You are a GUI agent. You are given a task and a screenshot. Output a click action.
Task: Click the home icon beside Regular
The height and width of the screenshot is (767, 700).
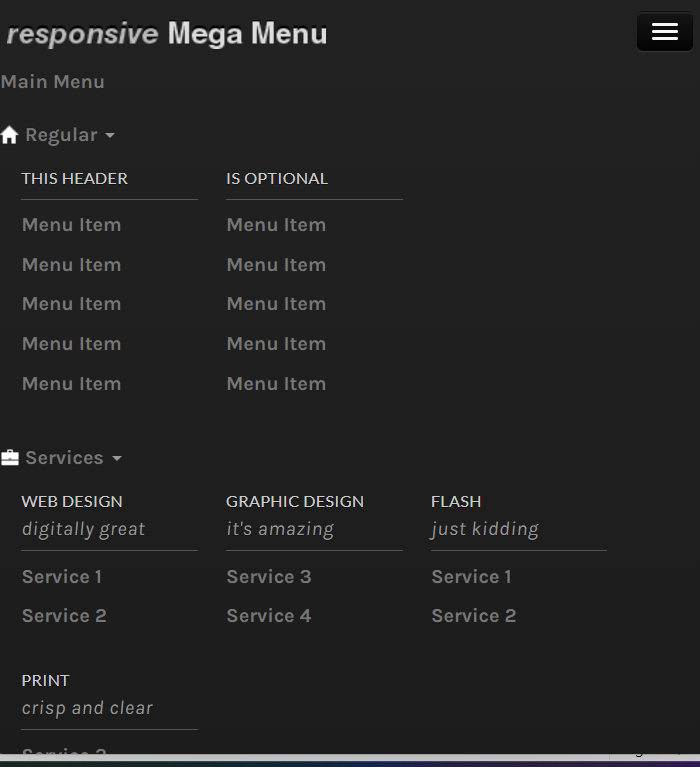(10, 135)
